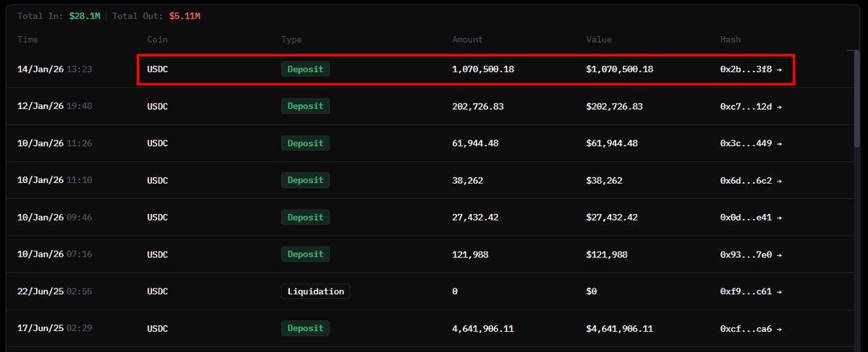The width and height of the screenshot is (868, 352).
Task: Click the Total In $28.1M figure
Action: [85, 16]
